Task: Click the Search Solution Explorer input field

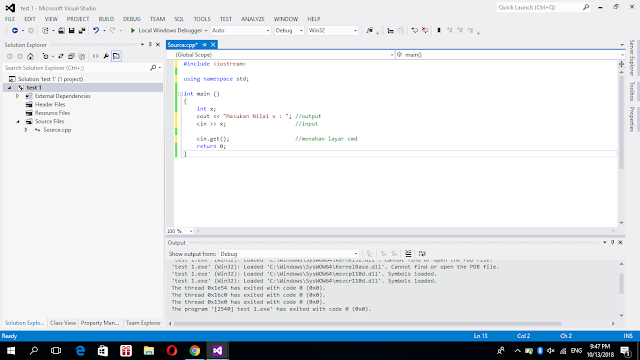Action: (76, 68)
